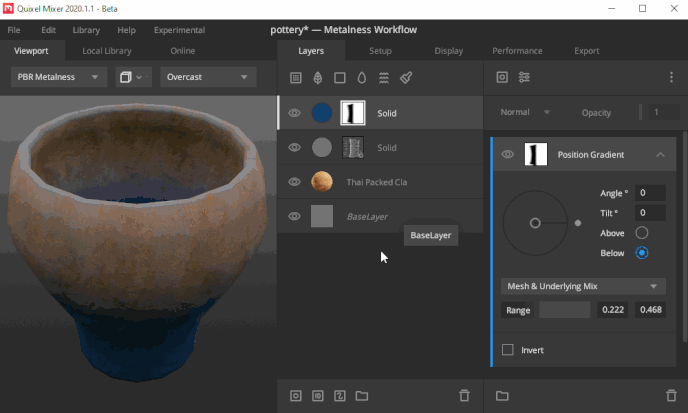Viewport: 688px width, 413px height.
Task: Open the viewport model type dropdown
Action: (133, 77)
